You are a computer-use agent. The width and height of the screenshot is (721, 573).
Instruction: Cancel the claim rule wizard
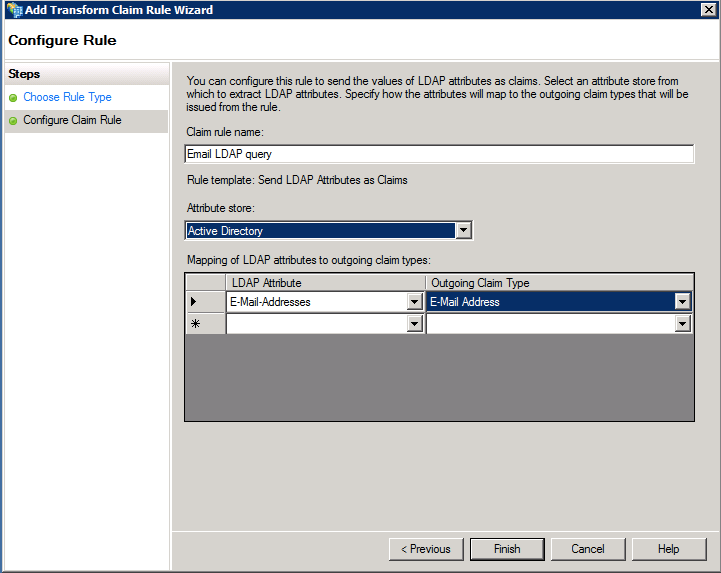pos(588,549)
